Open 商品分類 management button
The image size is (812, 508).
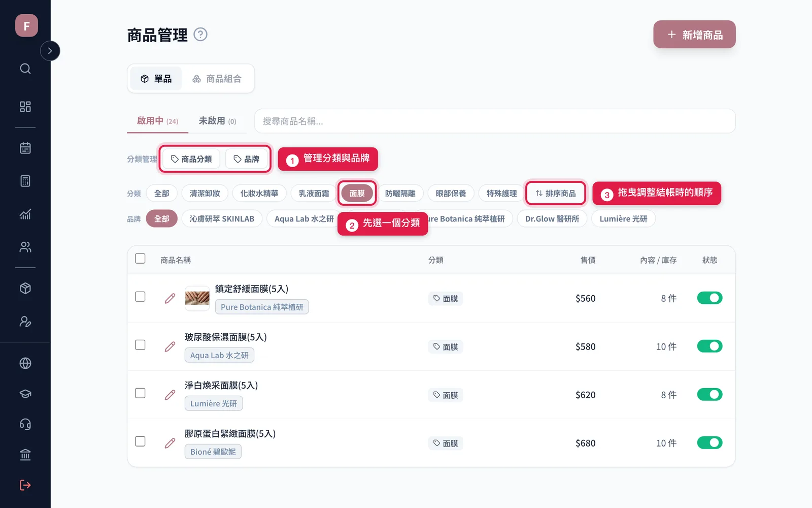click(x=191, y=159)
